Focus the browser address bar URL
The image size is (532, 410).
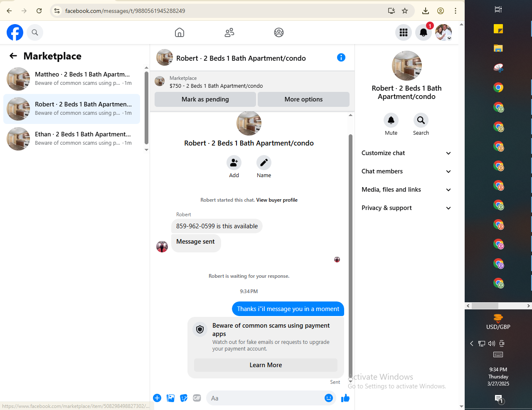[x=125, y=11]
